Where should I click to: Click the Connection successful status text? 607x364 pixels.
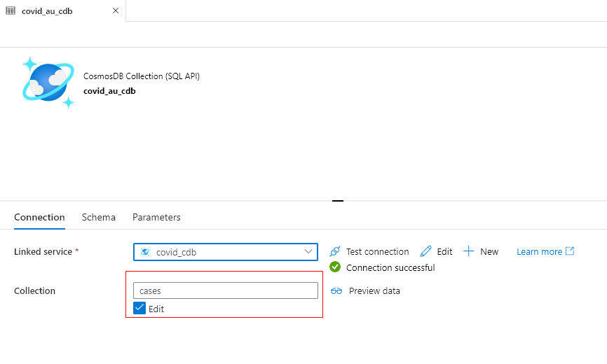coord(390,268)
